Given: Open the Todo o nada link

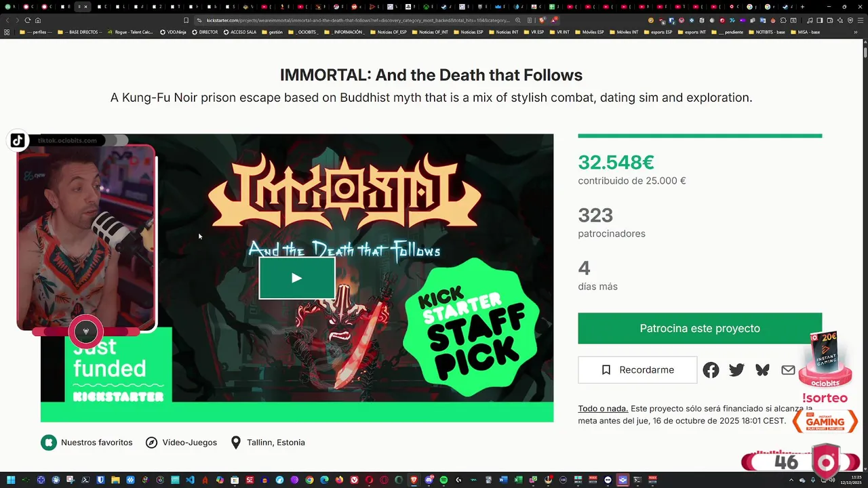Looking at the screenshot, I should tap(603, 409).
